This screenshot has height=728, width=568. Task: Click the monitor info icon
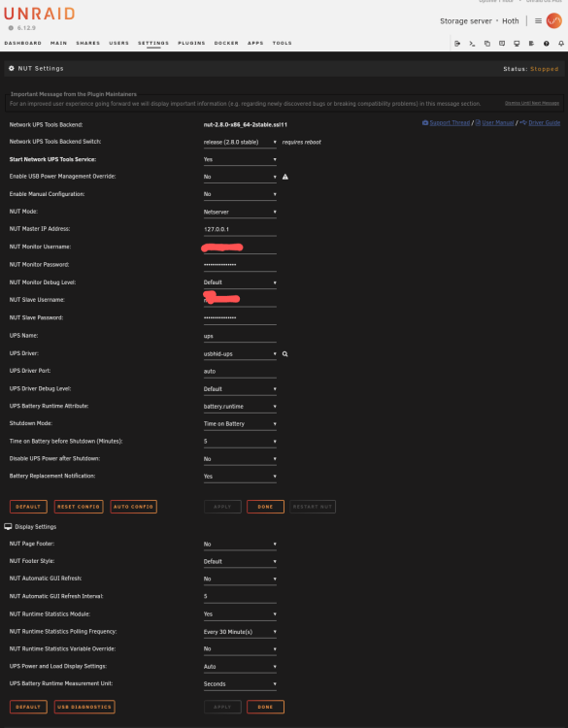point(517,44)
